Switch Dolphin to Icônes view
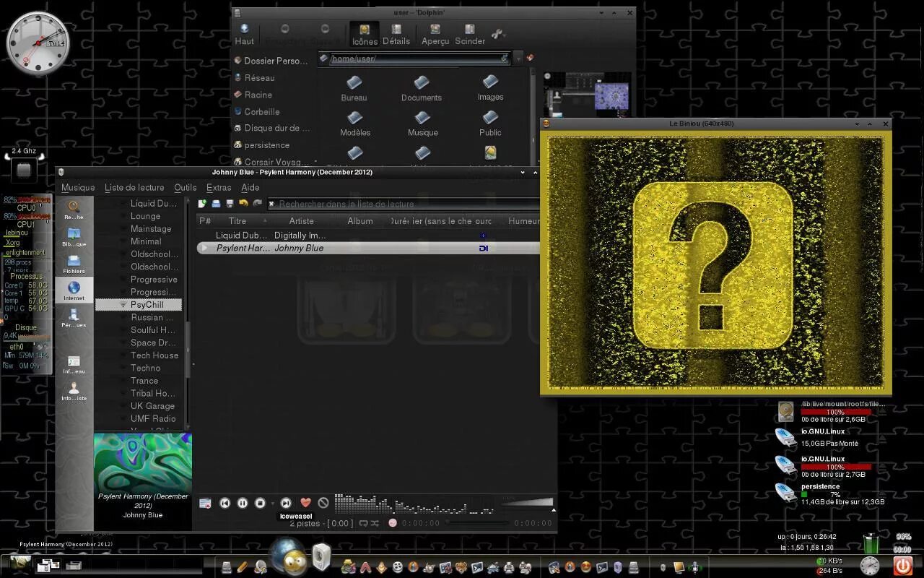The image size is (924, 578). (365, 34)
